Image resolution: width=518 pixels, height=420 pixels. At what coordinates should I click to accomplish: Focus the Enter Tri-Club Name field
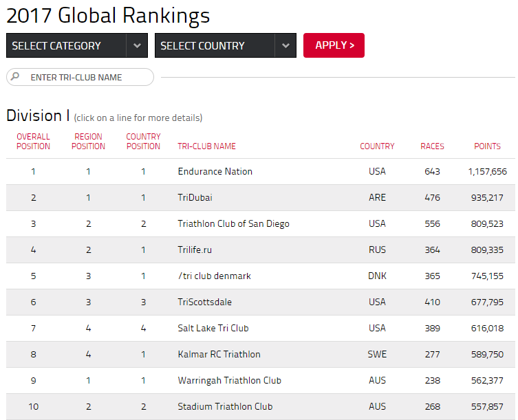[80, 77]
